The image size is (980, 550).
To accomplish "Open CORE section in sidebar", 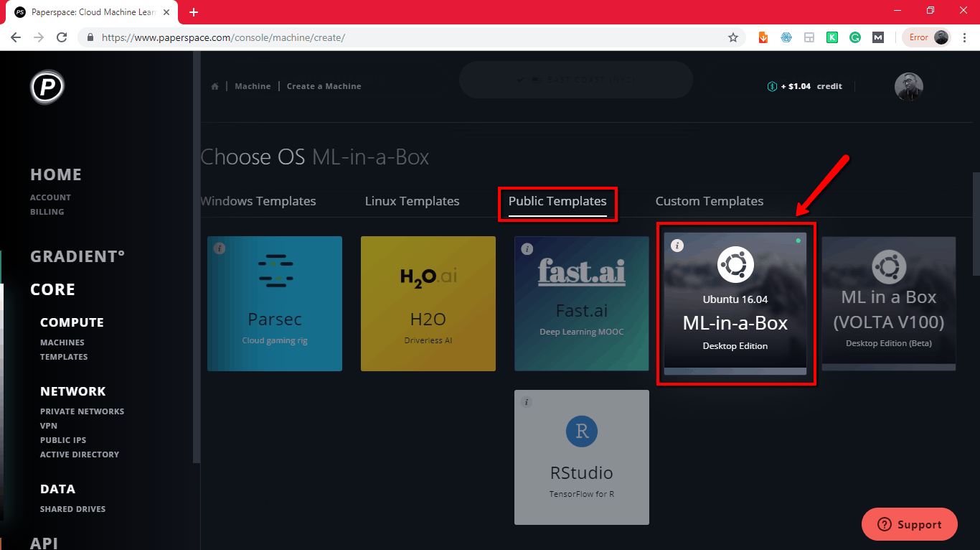I will pos(52,289).
